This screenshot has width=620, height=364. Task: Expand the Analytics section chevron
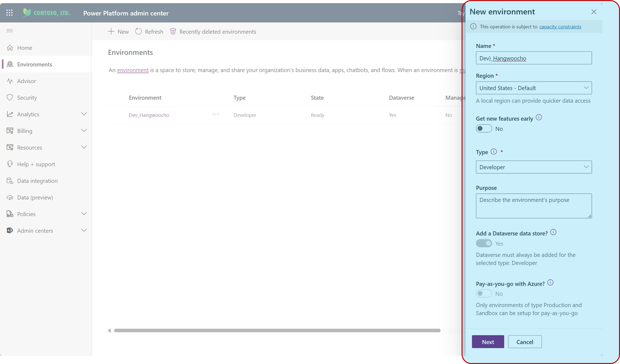84,114
